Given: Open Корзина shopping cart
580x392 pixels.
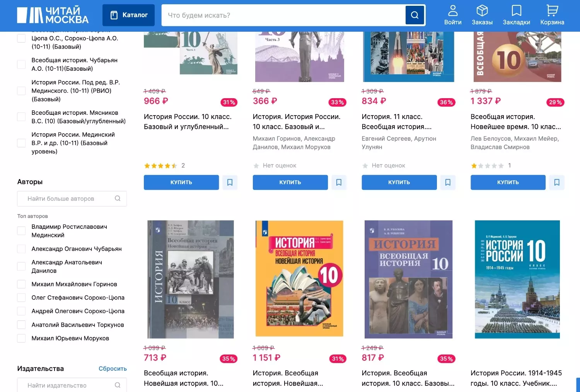Looking at the screenshot, I should [552, 15].
